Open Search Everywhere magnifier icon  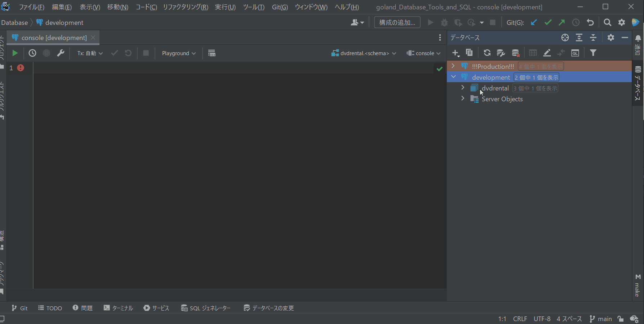point(608,22)
